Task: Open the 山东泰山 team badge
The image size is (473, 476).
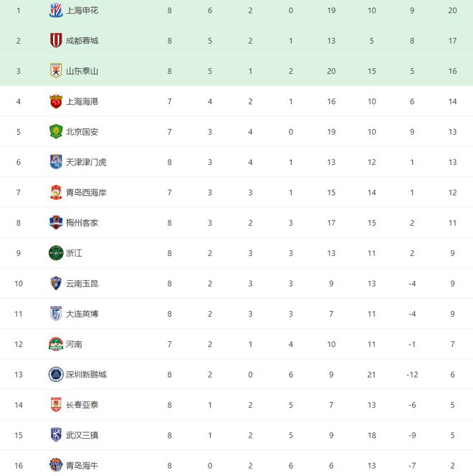Action: point(56,71)
